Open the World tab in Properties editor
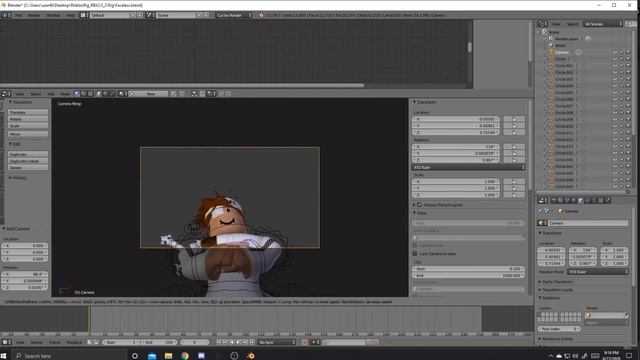 click(574, 200)
